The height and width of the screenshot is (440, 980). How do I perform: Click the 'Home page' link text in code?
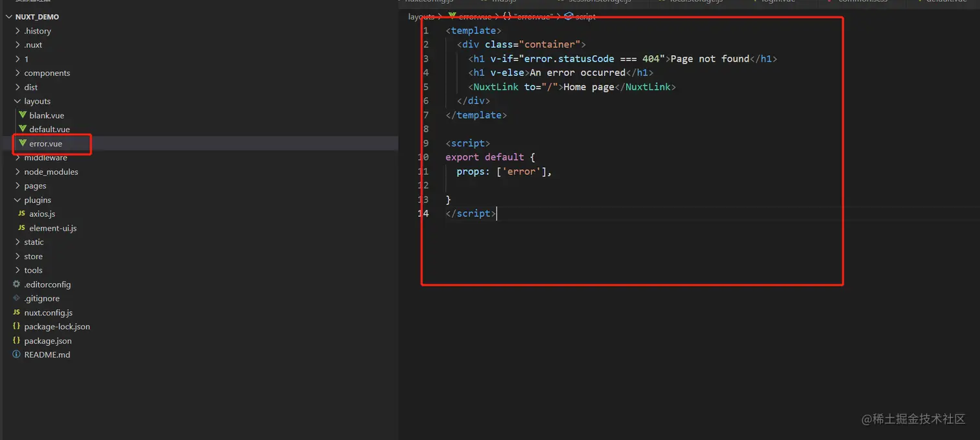pyautogui.click(x=589, y=87)
